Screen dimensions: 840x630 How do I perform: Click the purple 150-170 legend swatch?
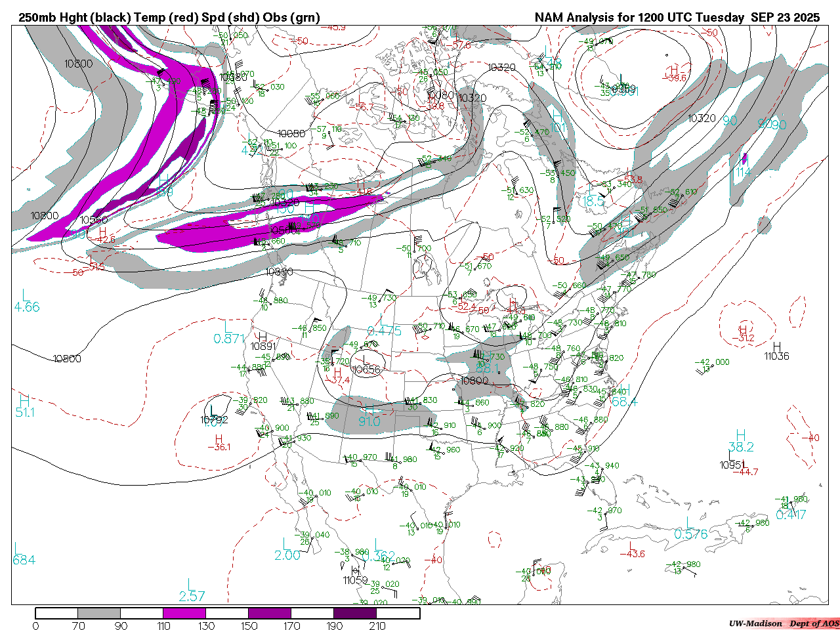coord(270,613)
